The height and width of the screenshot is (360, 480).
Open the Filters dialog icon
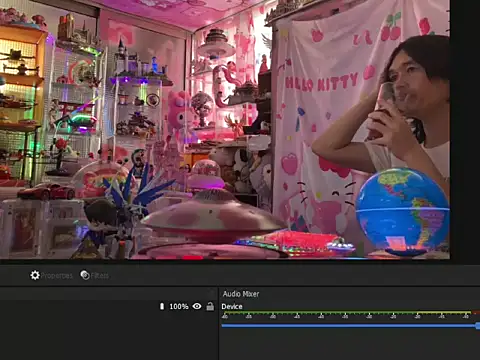click(85, 275)
